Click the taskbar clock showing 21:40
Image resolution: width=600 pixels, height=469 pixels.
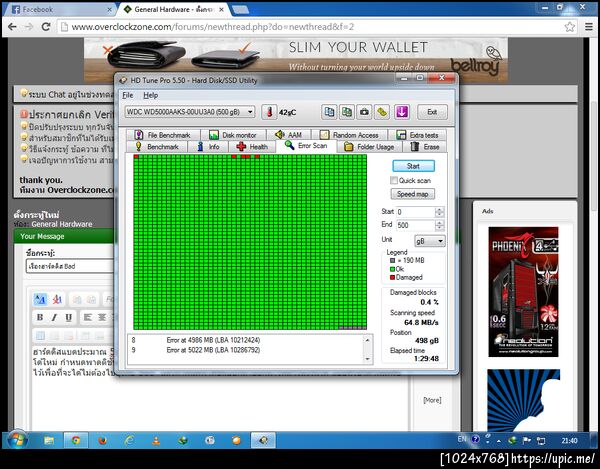pyautogui.click(x=569, y=441)
